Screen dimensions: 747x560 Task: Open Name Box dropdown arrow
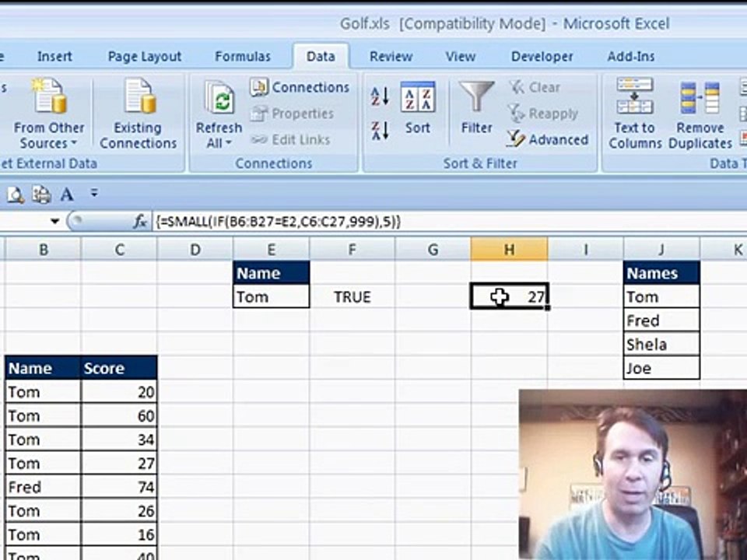(x=54, y=222)
